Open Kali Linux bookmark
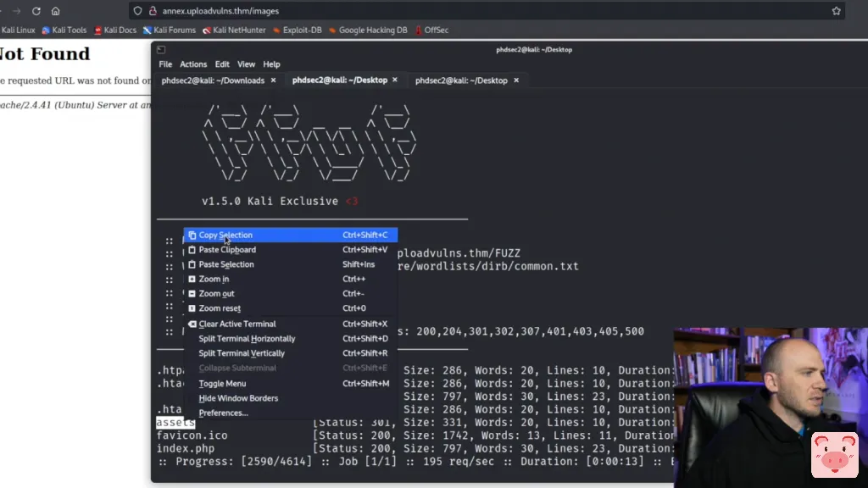Image resolution: width=868 pixels, height=488 pixels. (x=18, y=30)
